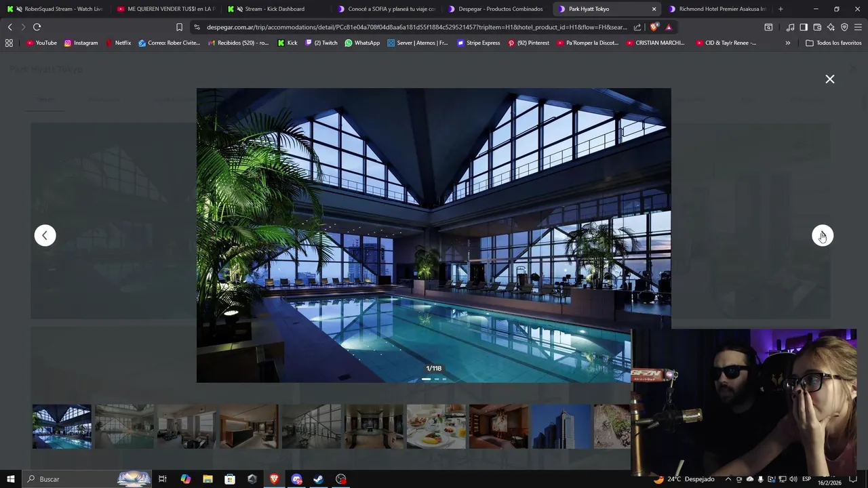Click the Buscar taskbar search box

[87, 479]
